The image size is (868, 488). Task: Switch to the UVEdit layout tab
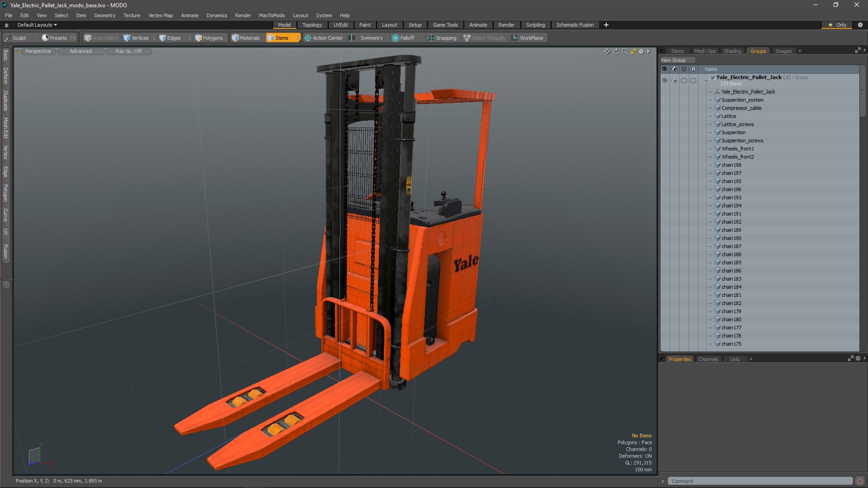(x=340, y=25)
